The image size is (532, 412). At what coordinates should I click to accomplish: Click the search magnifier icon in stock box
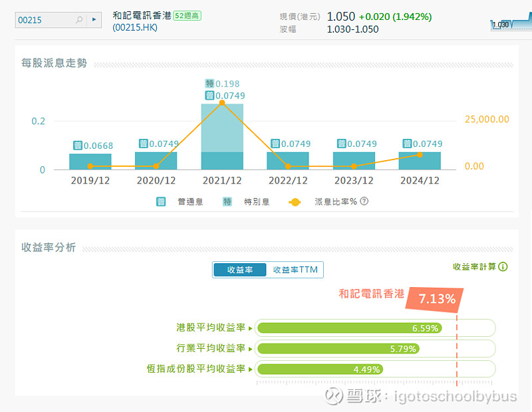coord(79,20)
